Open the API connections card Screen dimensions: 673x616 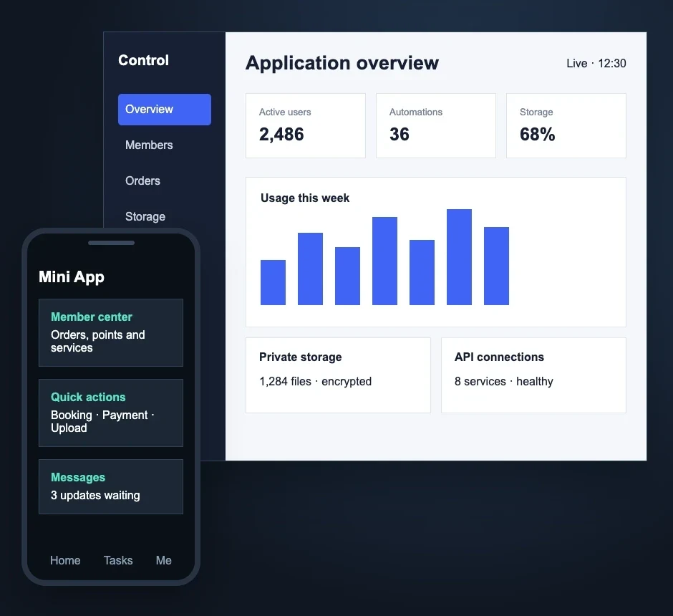point(533,375)
